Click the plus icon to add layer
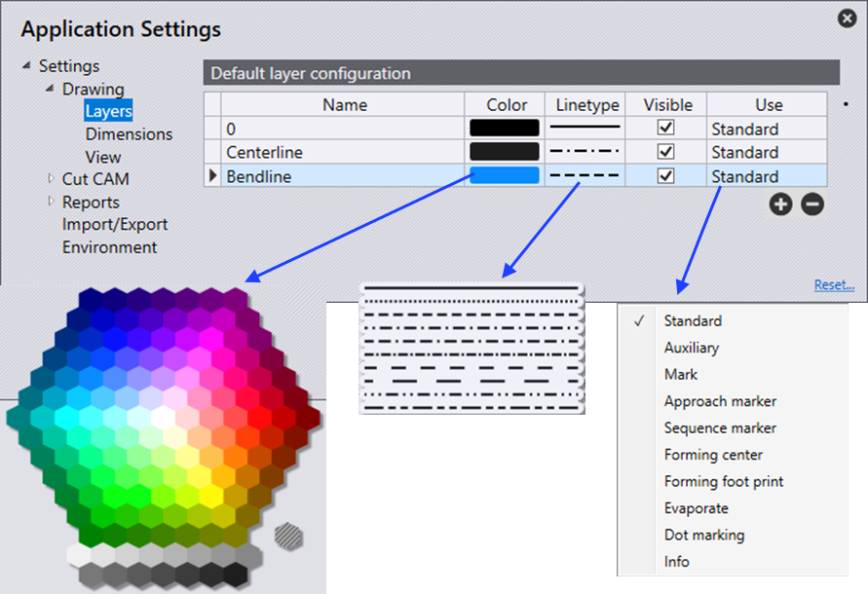This screenshot has width=868, height=594. pos(780,204)
